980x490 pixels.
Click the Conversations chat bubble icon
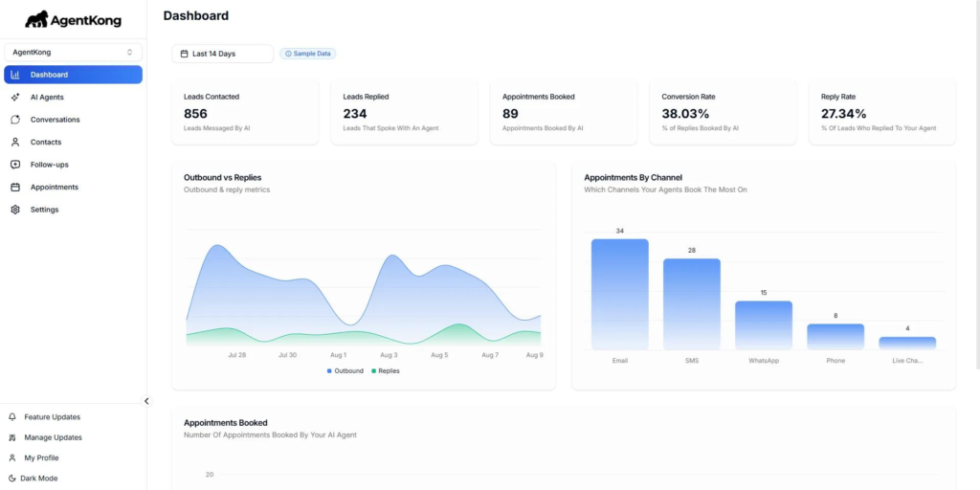click(x=15, y=120)
